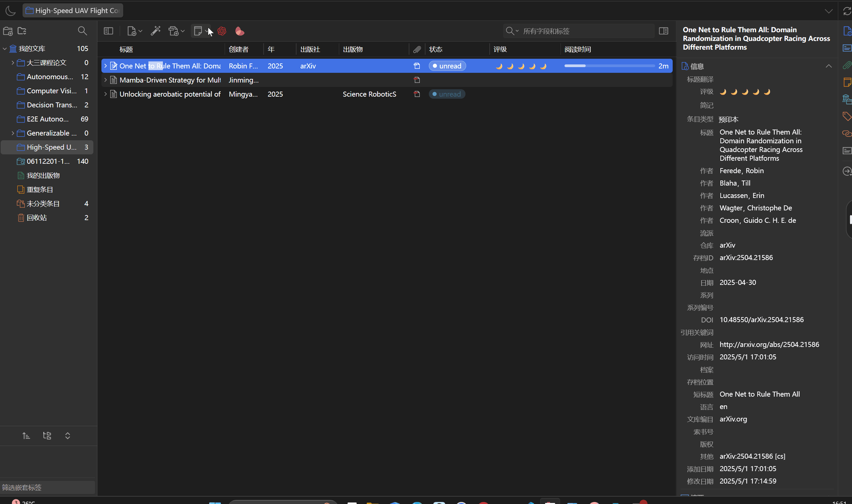Toggle the right item pane visibility

click(663, 31)
